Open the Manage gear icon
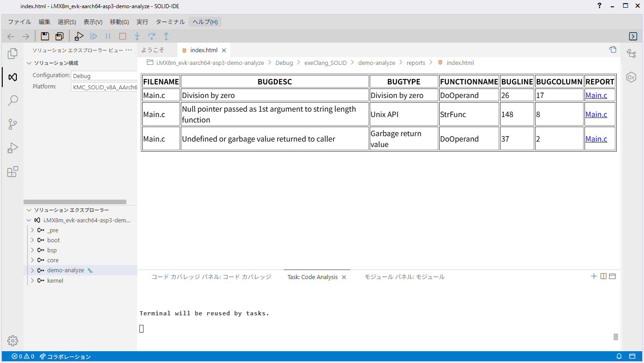This screenshot has width=644, height=363. pyautogui.click(x=13, y=341)
